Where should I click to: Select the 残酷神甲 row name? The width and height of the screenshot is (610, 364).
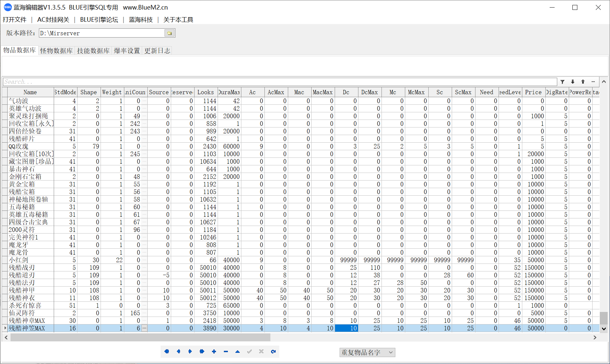[x=21, y=290]
